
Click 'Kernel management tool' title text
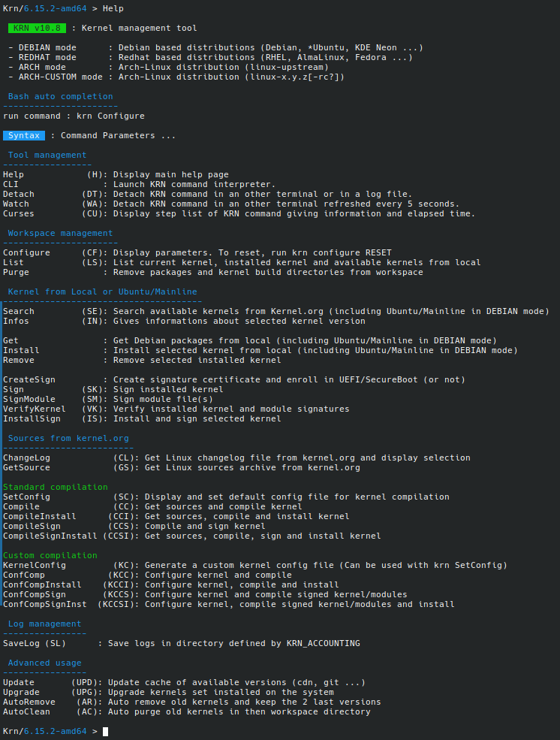click(x=140, y=29)
